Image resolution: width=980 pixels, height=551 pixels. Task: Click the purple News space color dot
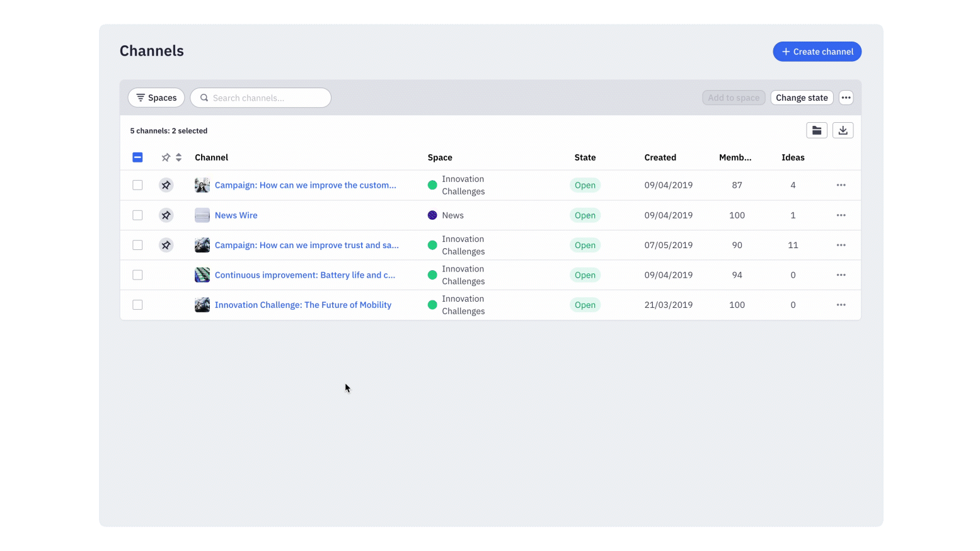[432, 215]
